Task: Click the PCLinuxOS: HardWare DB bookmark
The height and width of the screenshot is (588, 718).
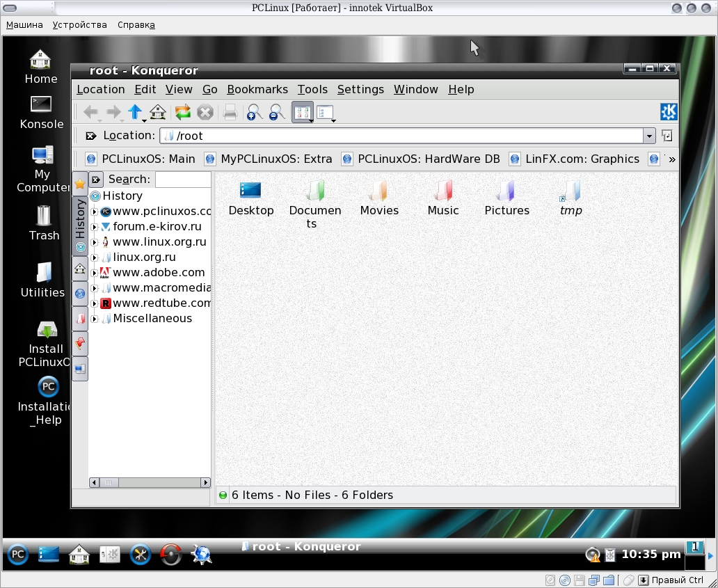Action: point(428,159)
